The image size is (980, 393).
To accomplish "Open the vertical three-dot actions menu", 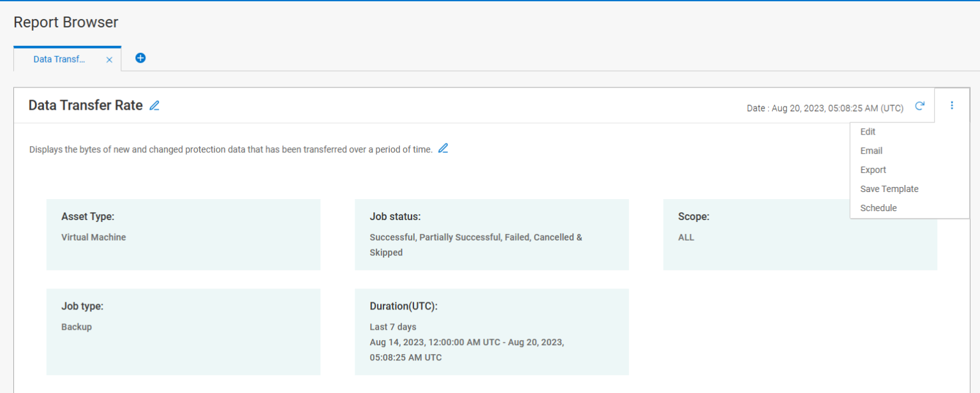I will pos(952,105).
